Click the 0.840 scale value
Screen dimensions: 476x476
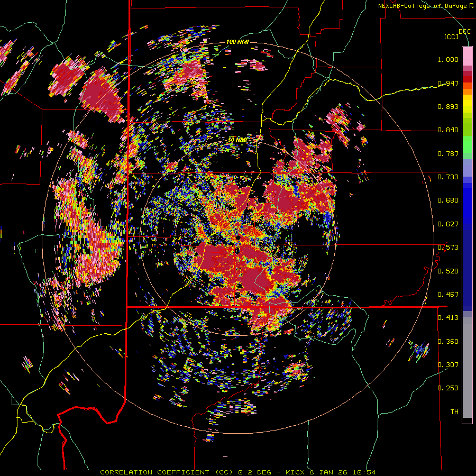point(448,130)
